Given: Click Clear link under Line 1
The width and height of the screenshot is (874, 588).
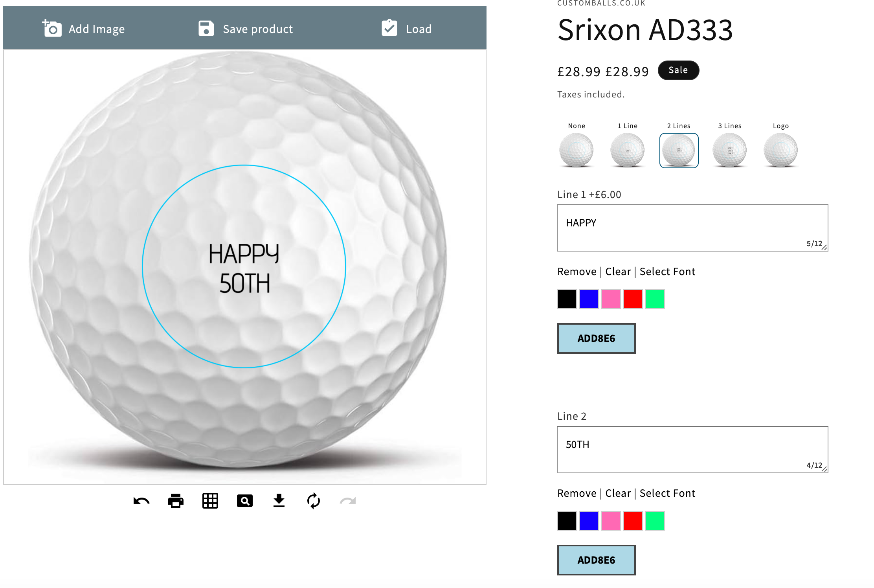Looking at the screenshot, I should (x=618, y=272).
